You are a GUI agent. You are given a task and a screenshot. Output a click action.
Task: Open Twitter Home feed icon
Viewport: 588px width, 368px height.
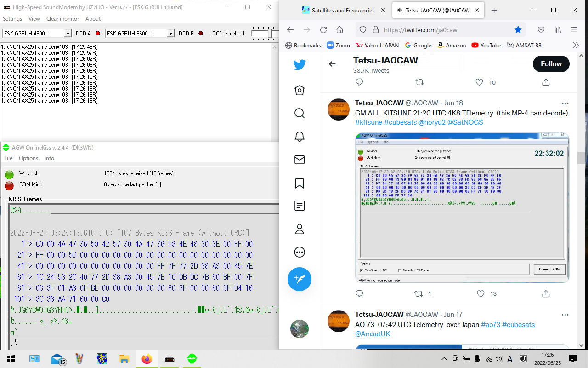pyautogui.click(x=300, y=90)
